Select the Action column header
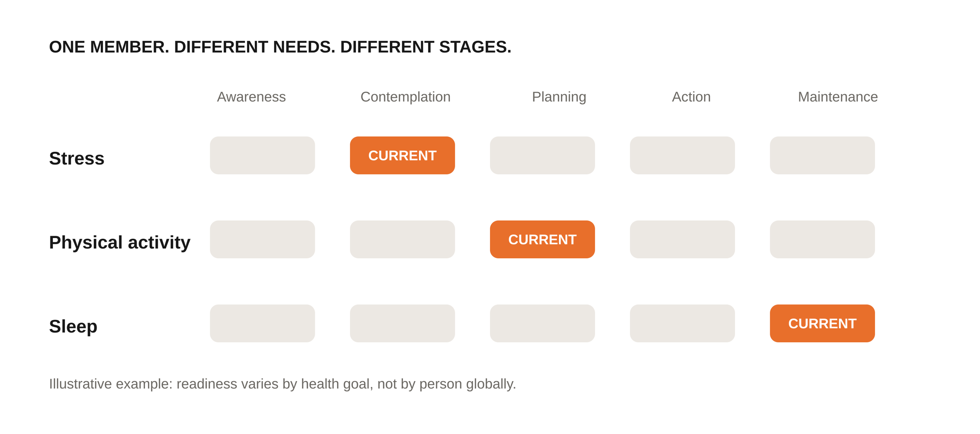Viewport: 980px width, 434px height. [x=691, y=97]
